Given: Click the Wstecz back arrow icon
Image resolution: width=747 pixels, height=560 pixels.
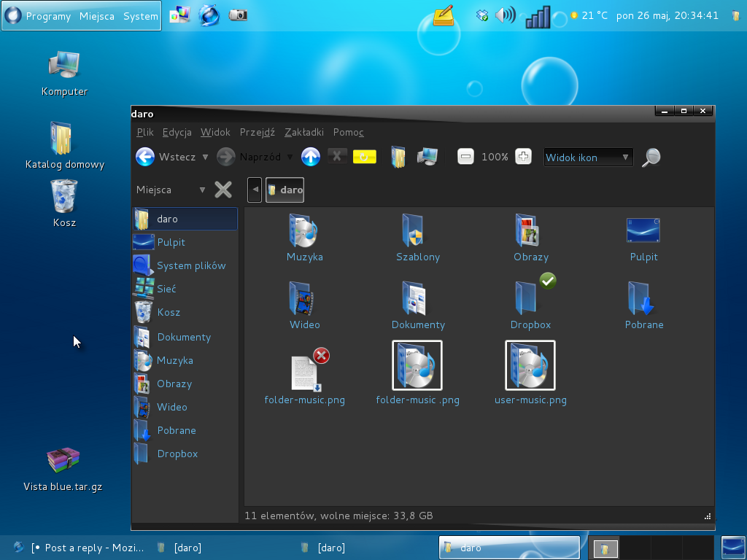Looking at the screenshot, I should pos(145,157).
